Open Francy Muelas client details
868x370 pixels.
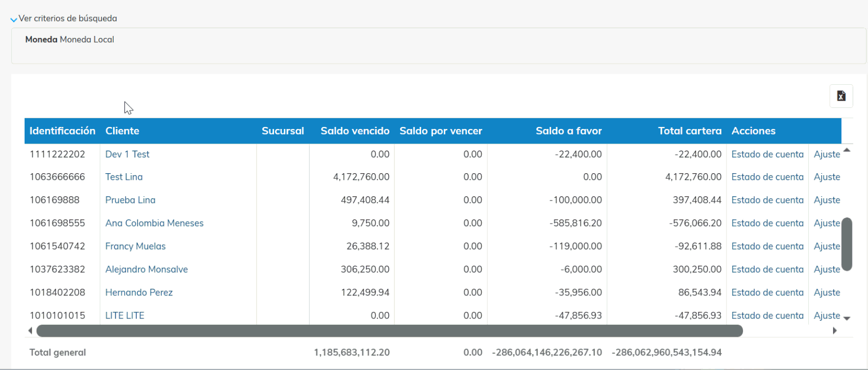[135, 246]
